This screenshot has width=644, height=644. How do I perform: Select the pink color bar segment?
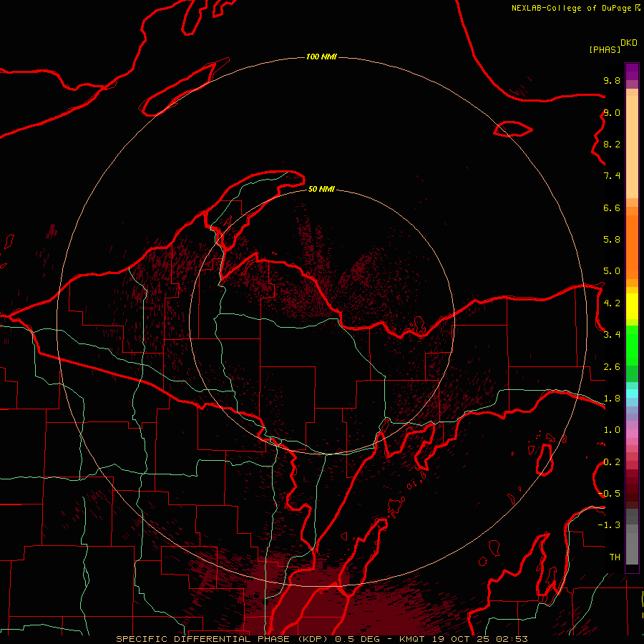[632, 434]
